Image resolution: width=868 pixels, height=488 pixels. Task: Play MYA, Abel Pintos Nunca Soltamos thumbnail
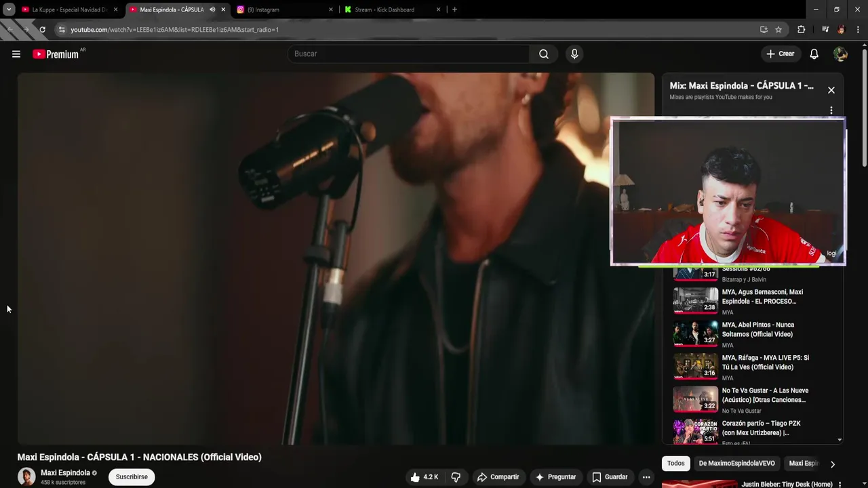click(695, 333)
